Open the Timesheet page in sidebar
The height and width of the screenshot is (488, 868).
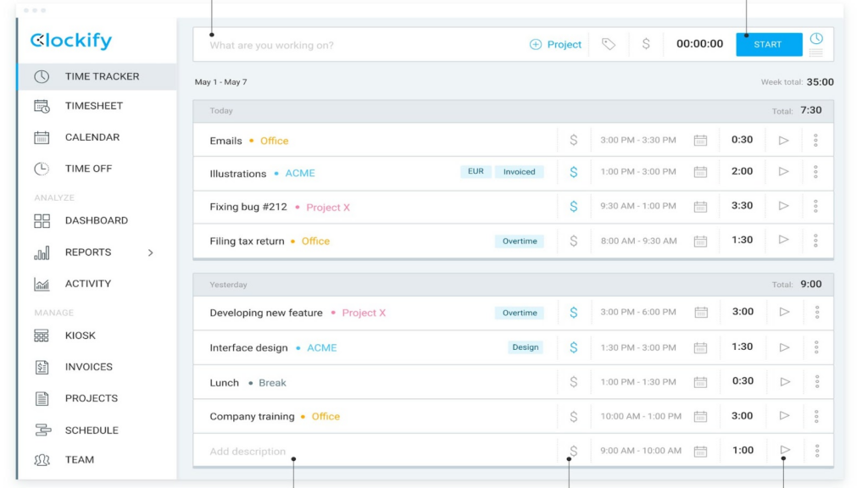(x=93, y=106)
